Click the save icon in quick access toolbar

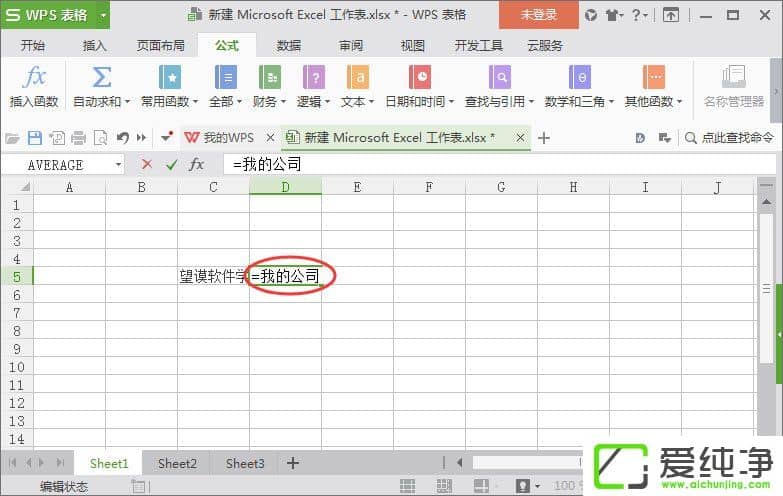[x=35, y=138]
